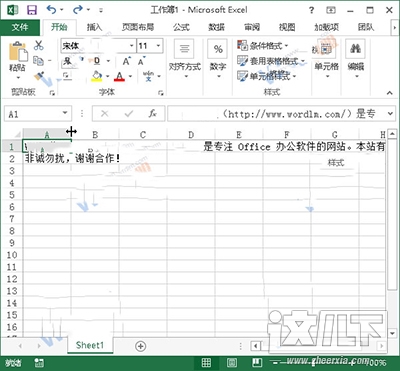Click cell A2 with 非诚勿扰 text

(x=47, y=159)
